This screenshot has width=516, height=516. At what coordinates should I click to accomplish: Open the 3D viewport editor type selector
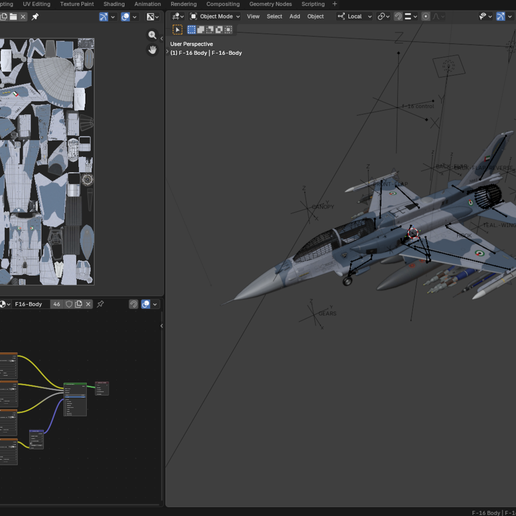pyautogui.click(x=178, y=16)
